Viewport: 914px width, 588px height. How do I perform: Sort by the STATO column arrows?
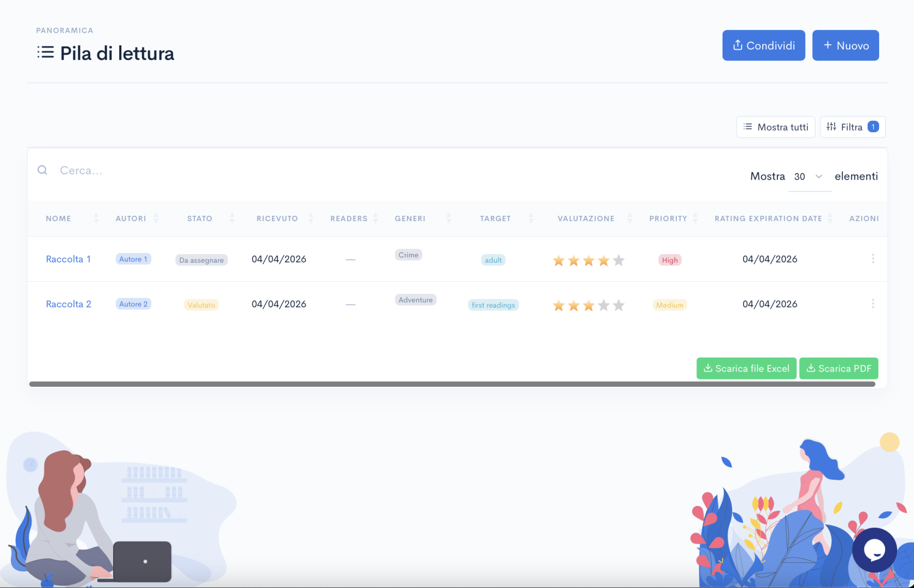coord(232,218)
